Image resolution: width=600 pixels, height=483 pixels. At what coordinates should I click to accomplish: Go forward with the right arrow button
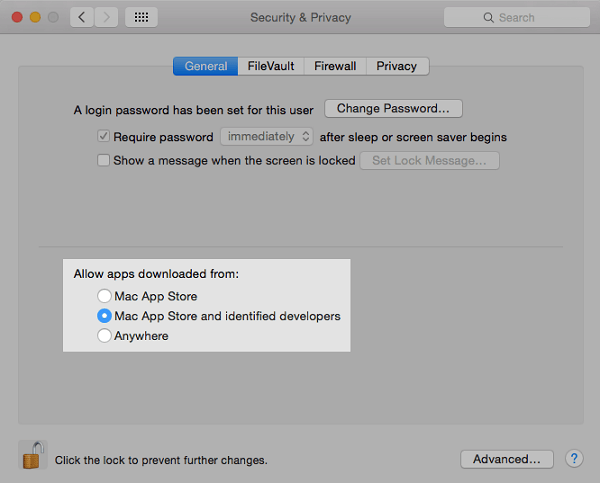pos(106,17)
